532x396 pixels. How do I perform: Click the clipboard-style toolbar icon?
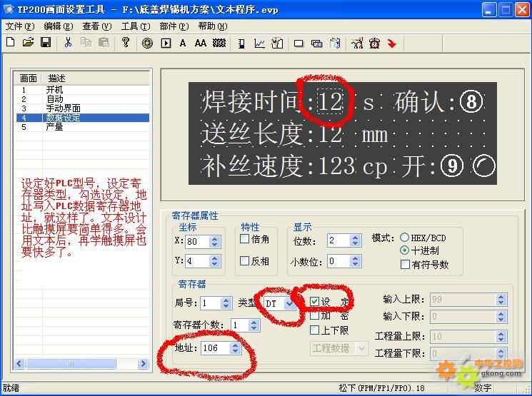(x=335, y=43)
